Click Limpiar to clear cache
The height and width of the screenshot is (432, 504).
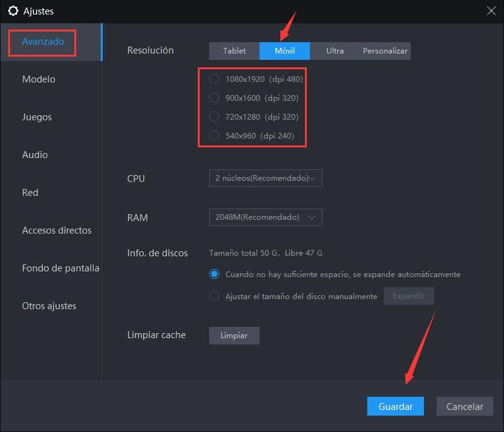[234, 336]
